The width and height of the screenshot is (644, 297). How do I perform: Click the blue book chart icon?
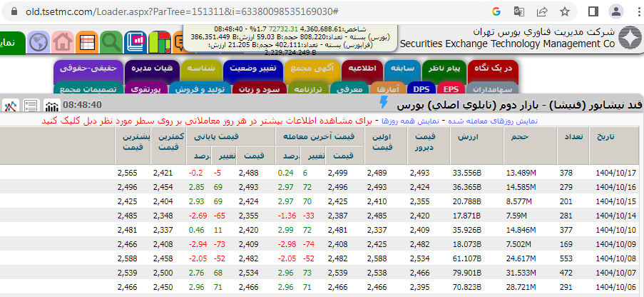pos(136,43)
